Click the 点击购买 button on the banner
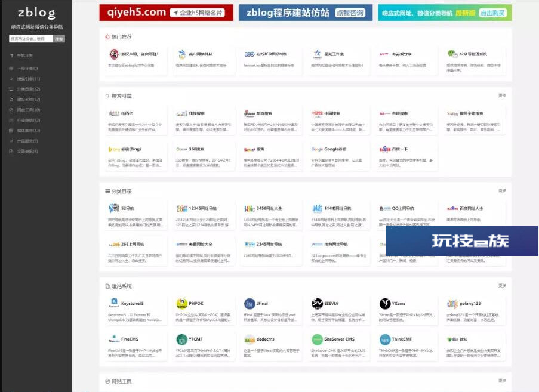The width and height of the screenshot is (539, 392). pyautogui.click(x=492, y=13)
